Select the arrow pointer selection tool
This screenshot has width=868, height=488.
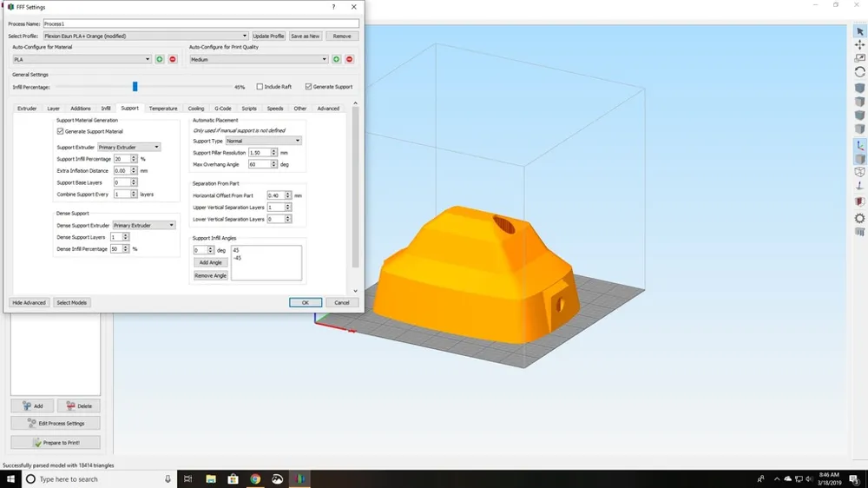(859, 31)
